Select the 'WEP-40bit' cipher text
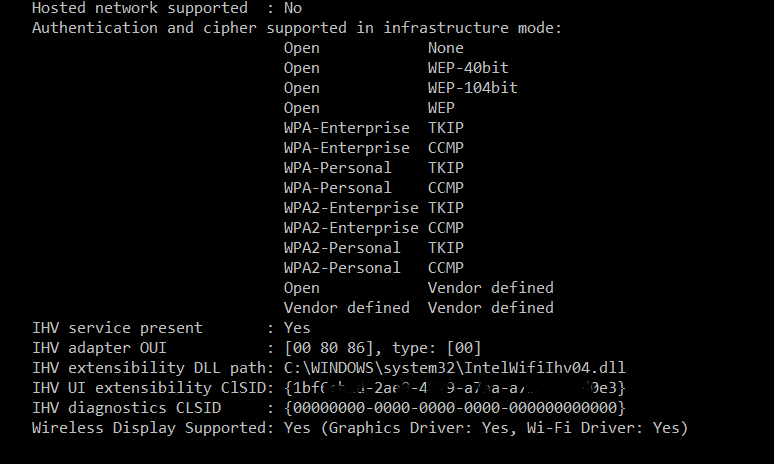 (x=468, y=68)
